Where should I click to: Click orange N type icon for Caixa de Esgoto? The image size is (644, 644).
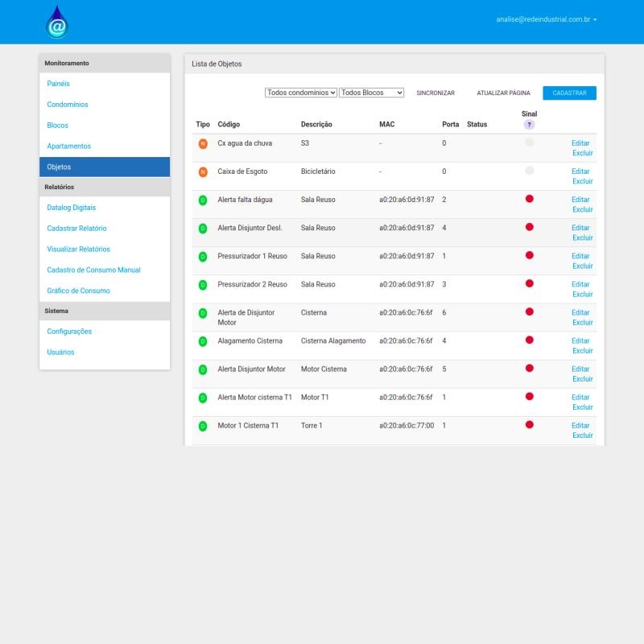[x=203, y=171]
